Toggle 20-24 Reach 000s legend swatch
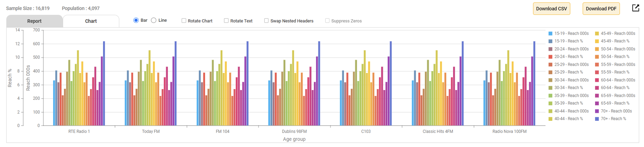Image resolution: width=644 pixels, height=147 pixels. click(550, 49)
